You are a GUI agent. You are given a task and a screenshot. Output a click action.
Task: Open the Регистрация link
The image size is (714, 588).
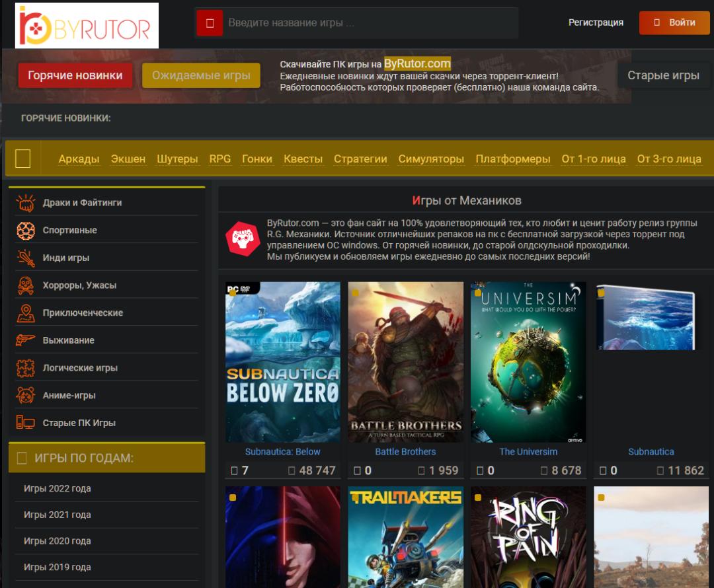point(596,22)
